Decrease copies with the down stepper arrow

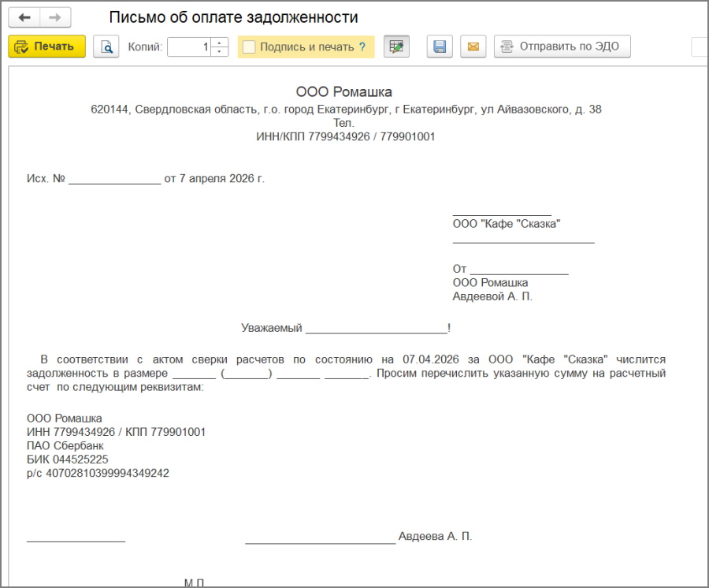tap(221, 51)
